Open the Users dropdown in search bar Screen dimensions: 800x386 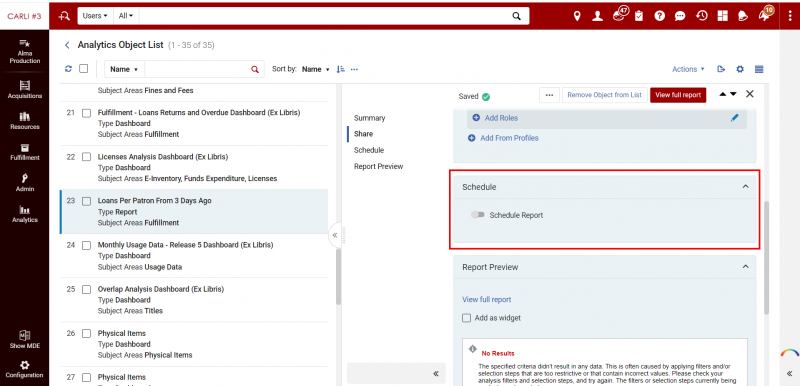(95, 16)
